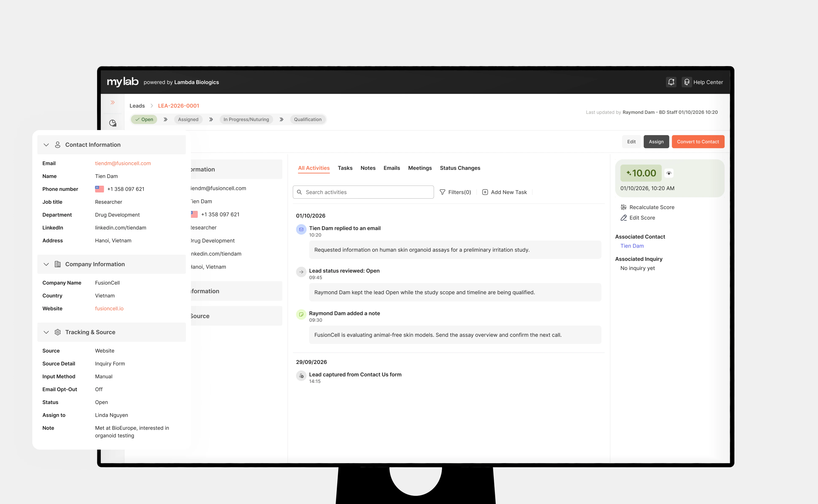Click the building icon in Company Information header
The width and height of the screenshot is (818, 504).
tap(57, 264)
